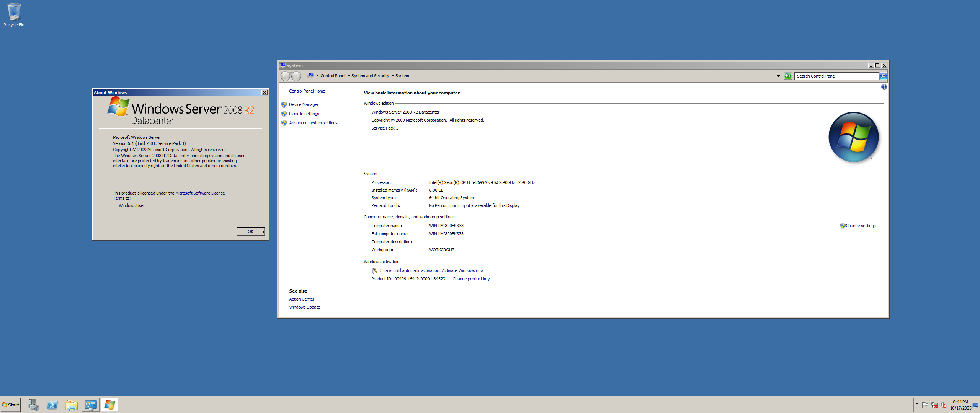Image resolution: width=980 pixels, height=413 pixels.
Task: Show hidden tray icons arrow
Action: coord(917,405)
